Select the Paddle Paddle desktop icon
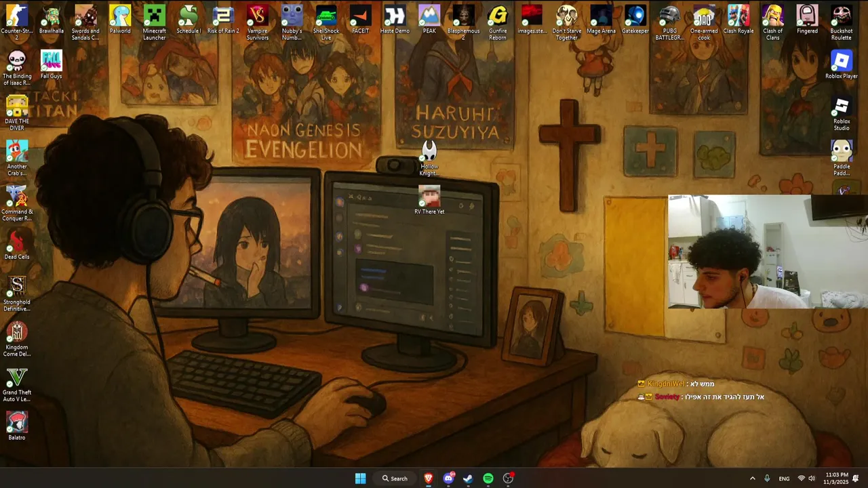 (x=842, y=158)
